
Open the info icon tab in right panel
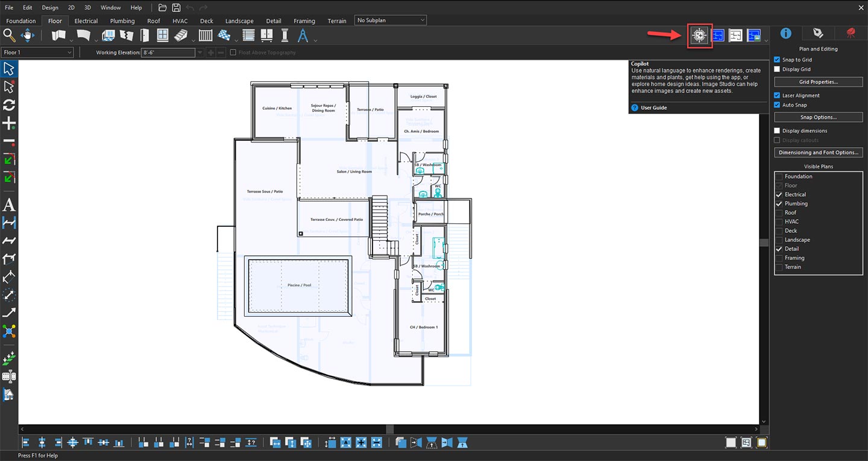click(786, 33)
